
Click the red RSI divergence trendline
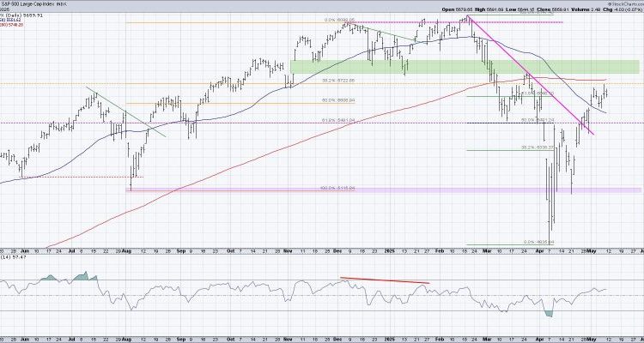(385, 280)
